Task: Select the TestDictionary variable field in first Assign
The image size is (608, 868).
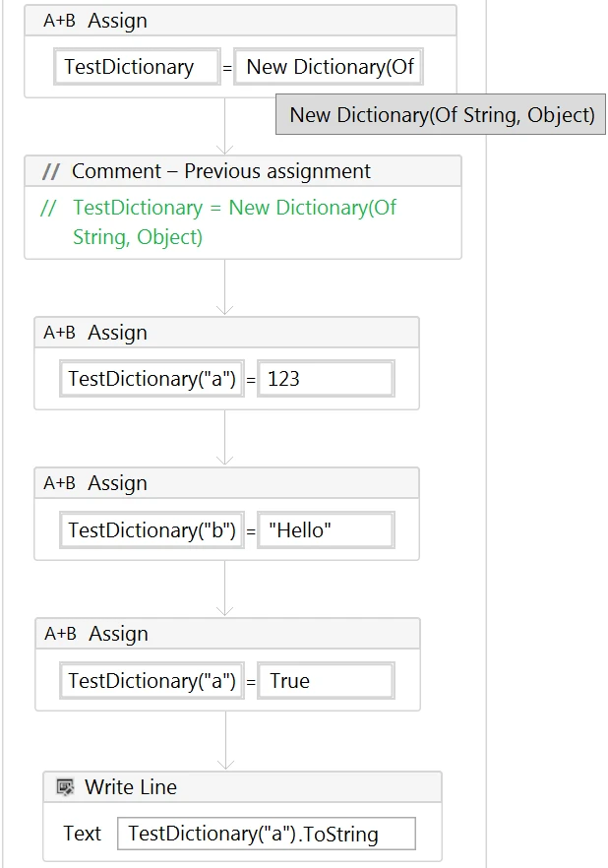Action: click(x=136, y=67)
